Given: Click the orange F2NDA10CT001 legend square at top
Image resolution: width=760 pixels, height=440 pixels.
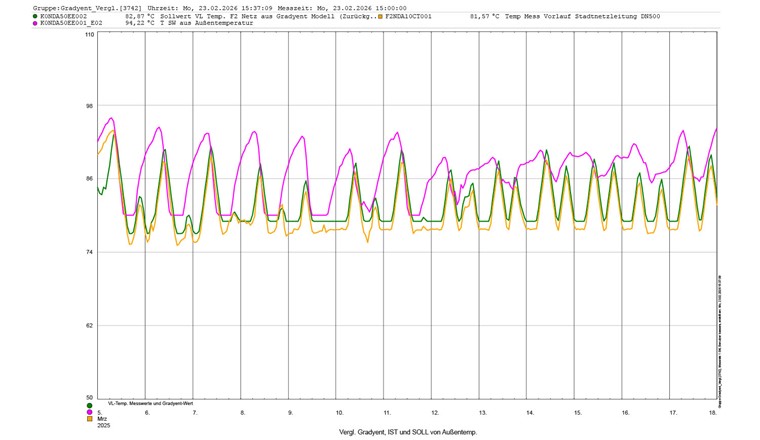Looking at the screenshot, I should click(x=381, y=17).
